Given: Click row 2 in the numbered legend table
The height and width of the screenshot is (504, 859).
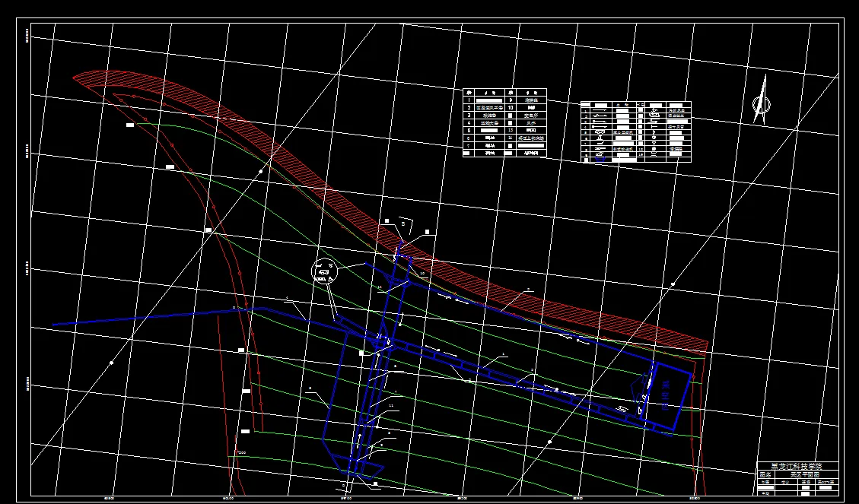Looking at the screenshot, I should pos(485,109).
